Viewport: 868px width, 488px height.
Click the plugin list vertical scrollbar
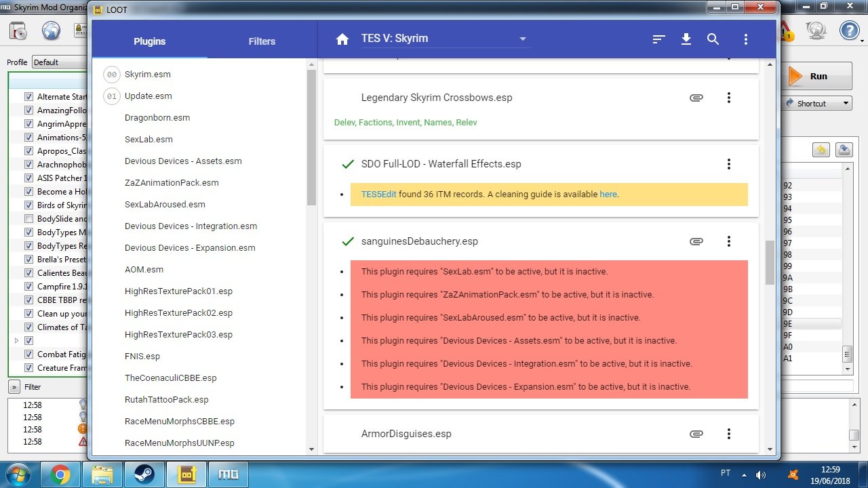pos(312,136)
